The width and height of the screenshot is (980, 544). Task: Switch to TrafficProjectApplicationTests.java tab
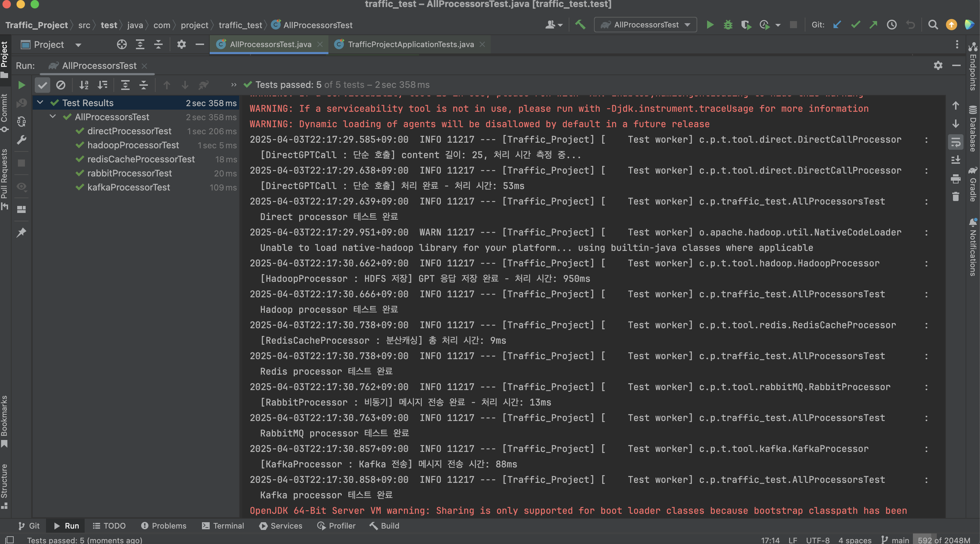410,45
